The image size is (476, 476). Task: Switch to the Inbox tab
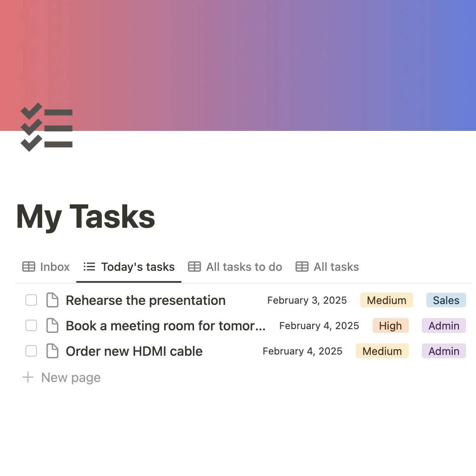[55, 267]
